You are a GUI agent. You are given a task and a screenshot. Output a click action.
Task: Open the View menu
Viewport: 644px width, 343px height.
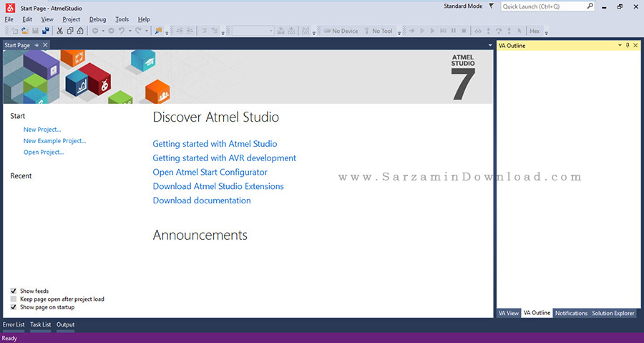[x=47, y=19]
